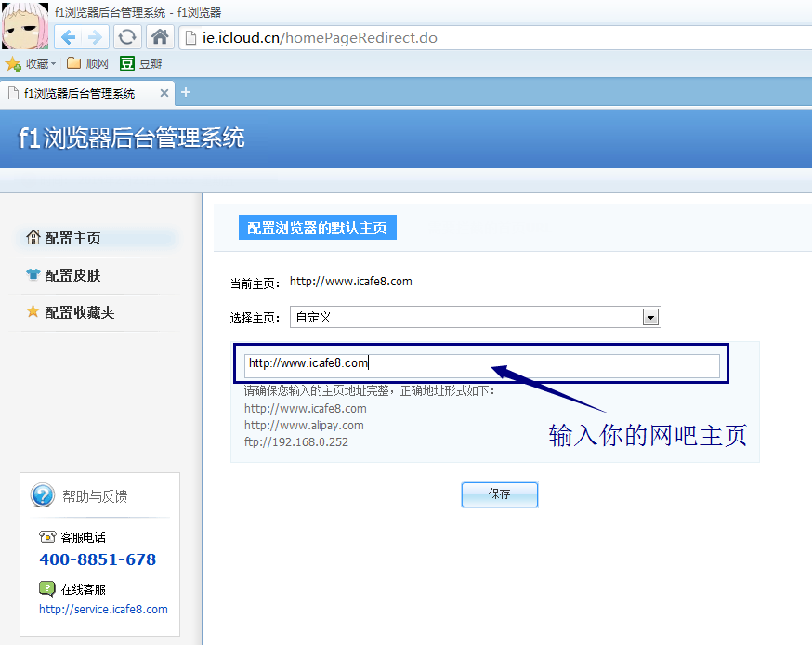Open the http://service.icafe8.com link

[x=103, y=610]
